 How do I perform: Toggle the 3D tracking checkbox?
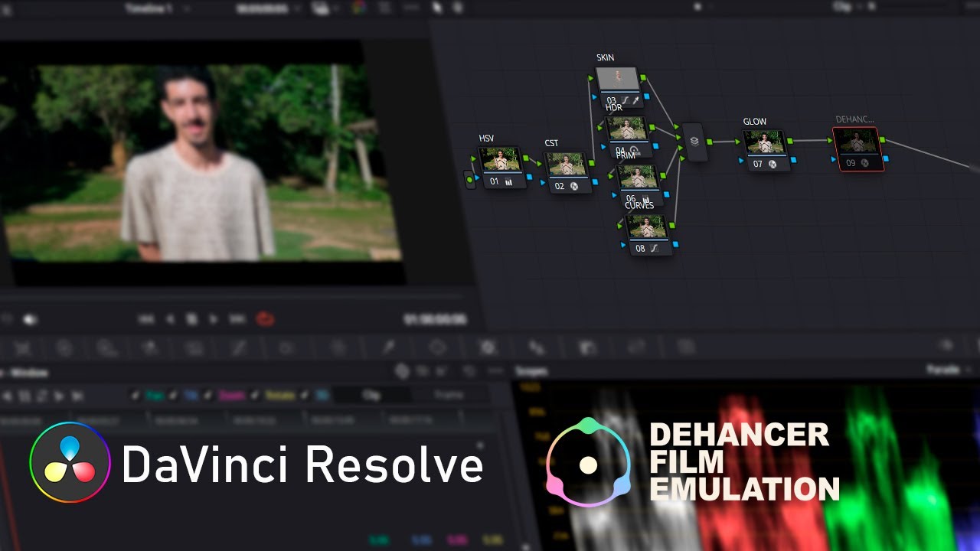(306, 396)
